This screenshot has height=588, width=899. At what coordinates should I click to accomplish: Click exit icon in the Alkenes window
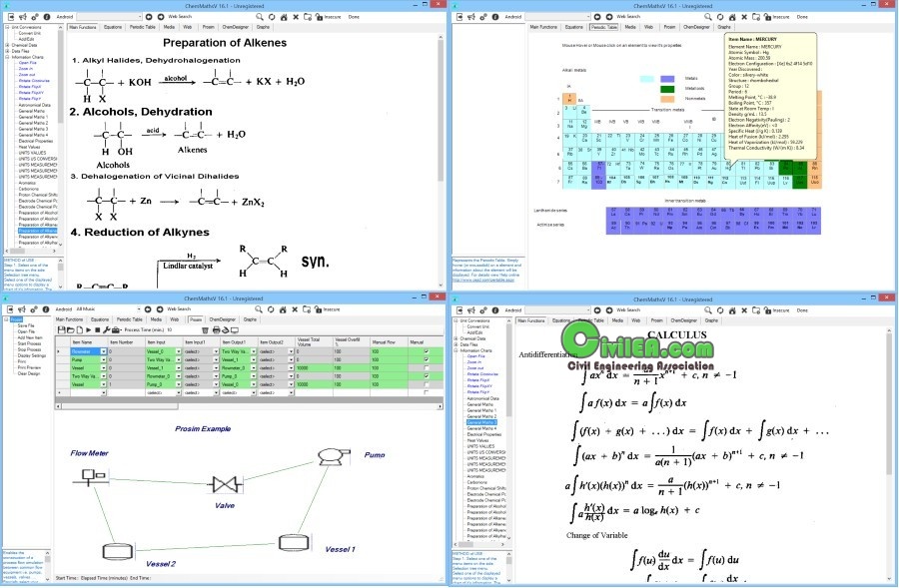11,17
